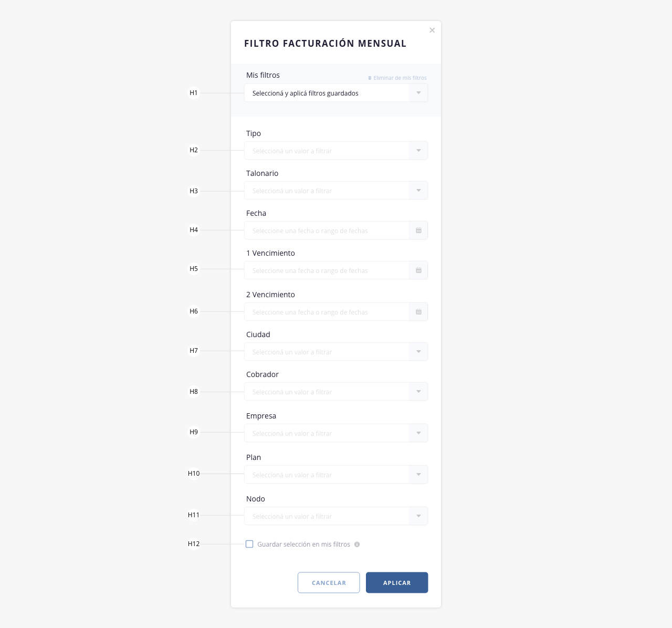Close the filter dialog with the X
This screenshot has height=628, width=672.
click(x=432, y=30)
